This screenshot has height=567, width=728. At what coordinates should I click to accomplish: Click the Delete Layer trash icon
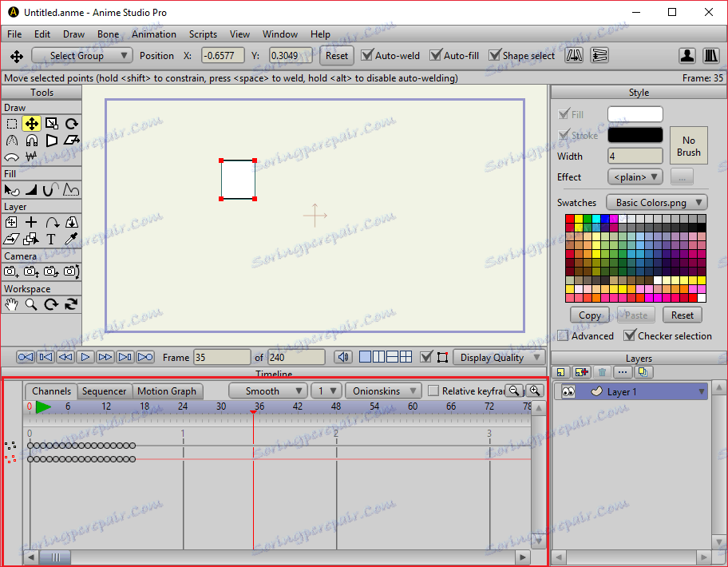pyautogui.click(x=602, y=372)
